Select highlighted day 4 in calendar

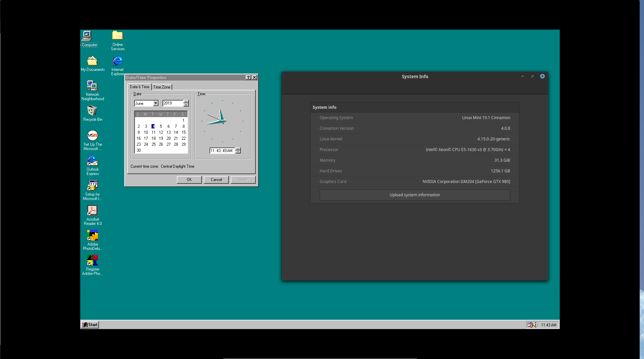point(153,126)
